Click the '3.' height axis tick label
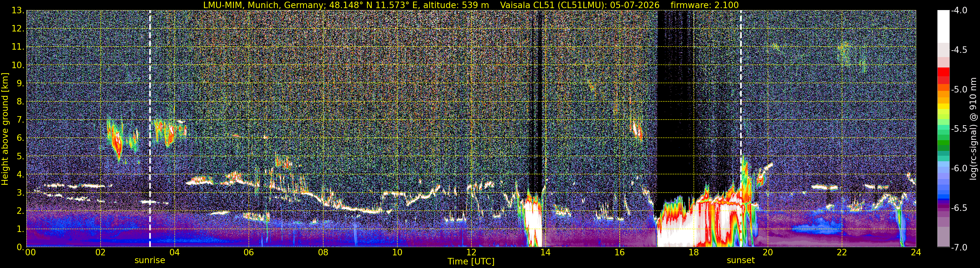The image size is (980, 268). pos(20,192)
